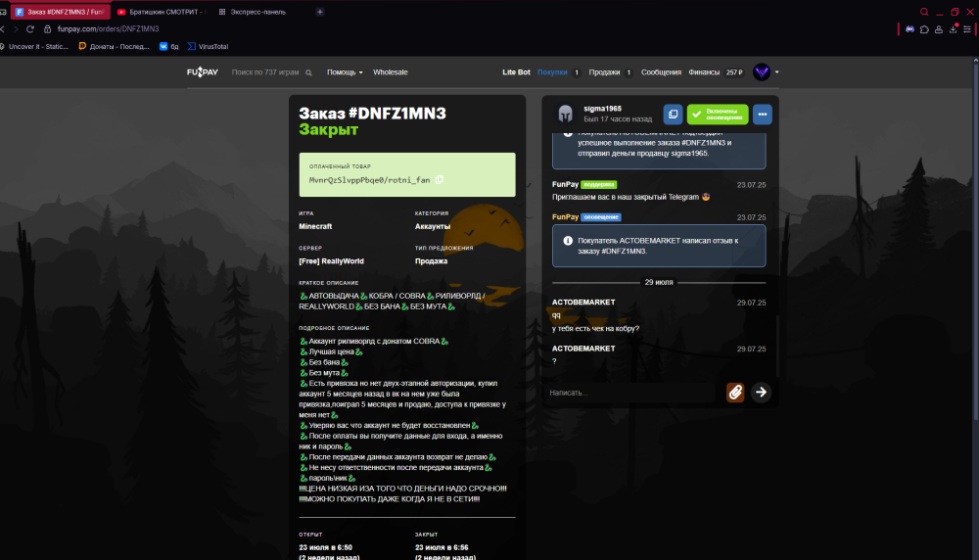
Task: Expand the profile dropdown caret
Action: pyautogui.click(x=776, y=72)
